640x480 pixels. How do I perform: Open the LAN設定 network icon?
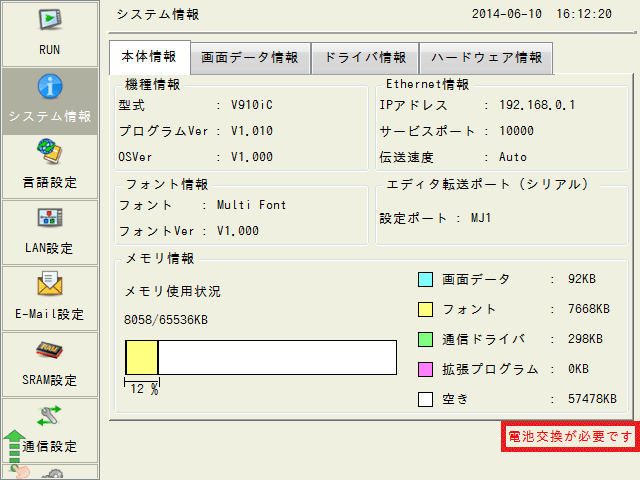[x=50, y=219]
